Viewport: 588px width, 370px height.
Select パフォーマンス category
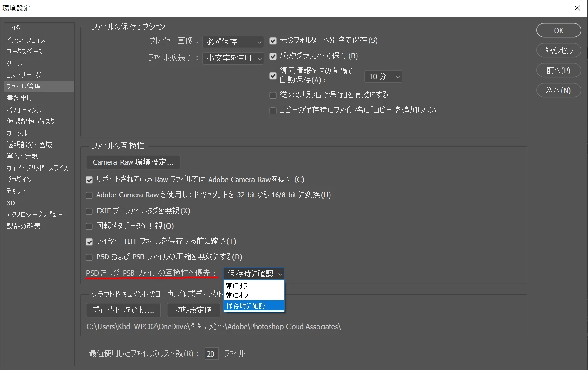coord(39,110)
